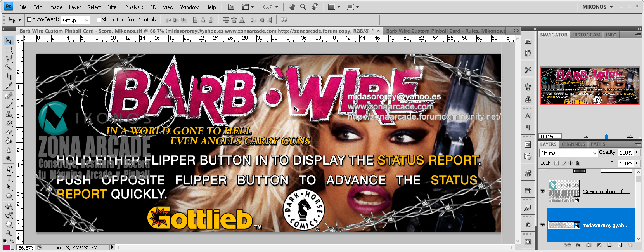Viewport: 644px width, 252px height.
Task: Open the Paragraph panel icon in the dock
Action: click(528, 128)
